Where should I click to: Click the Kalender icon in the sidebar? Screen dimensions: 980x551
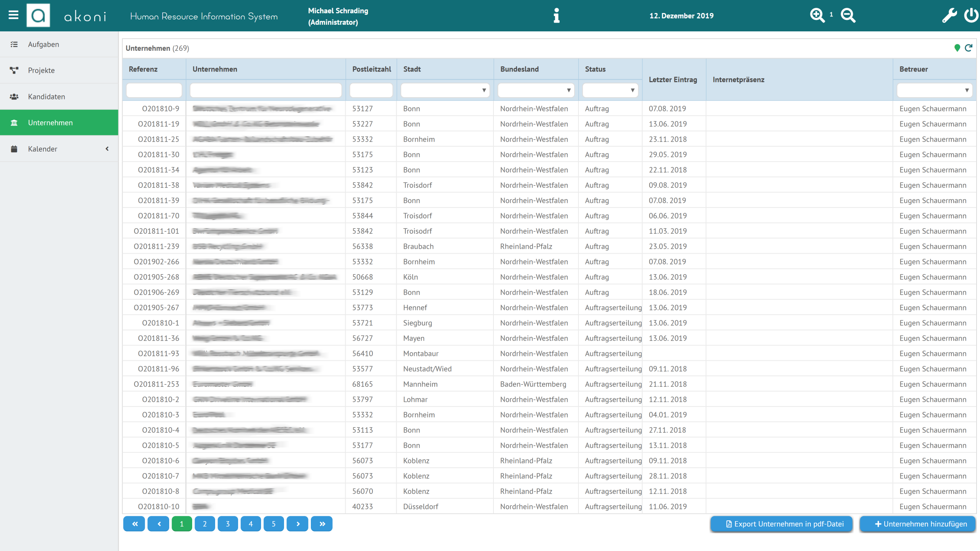coord(14,148)
